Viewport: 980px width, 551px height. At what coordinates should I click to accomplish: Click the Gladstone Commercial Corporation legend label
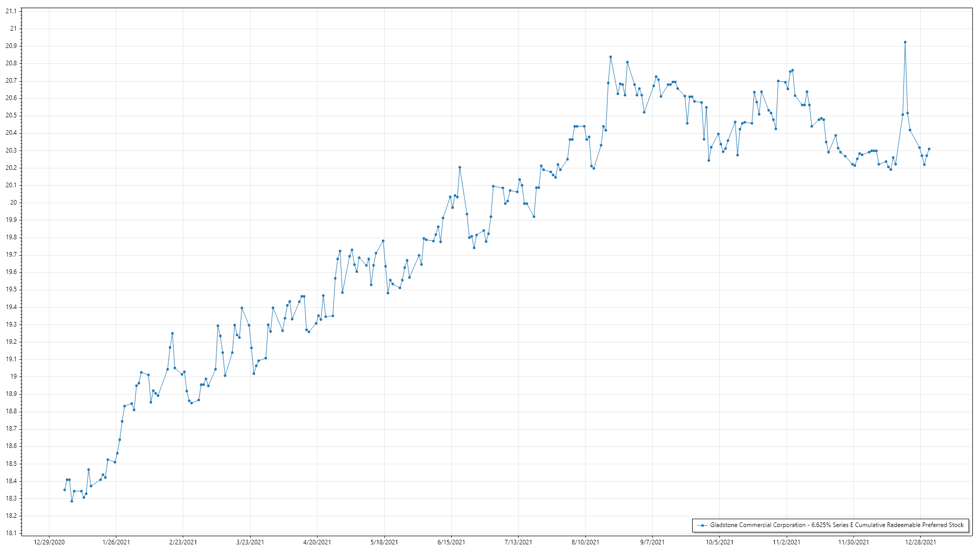point(837,525)
